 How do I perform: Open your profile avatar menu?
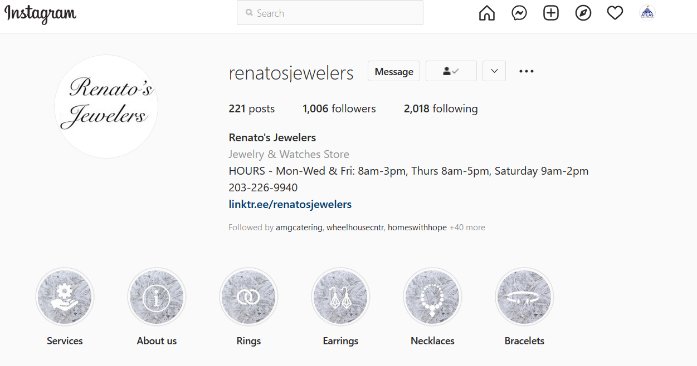pyautogui.click(x=647, y=13)
